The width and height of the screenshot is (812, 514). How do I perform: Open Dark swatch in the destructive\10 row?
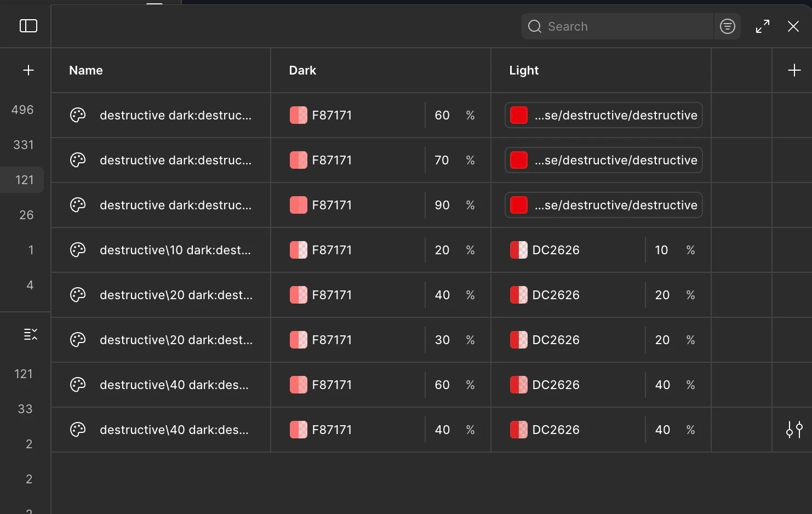(299, 250)
